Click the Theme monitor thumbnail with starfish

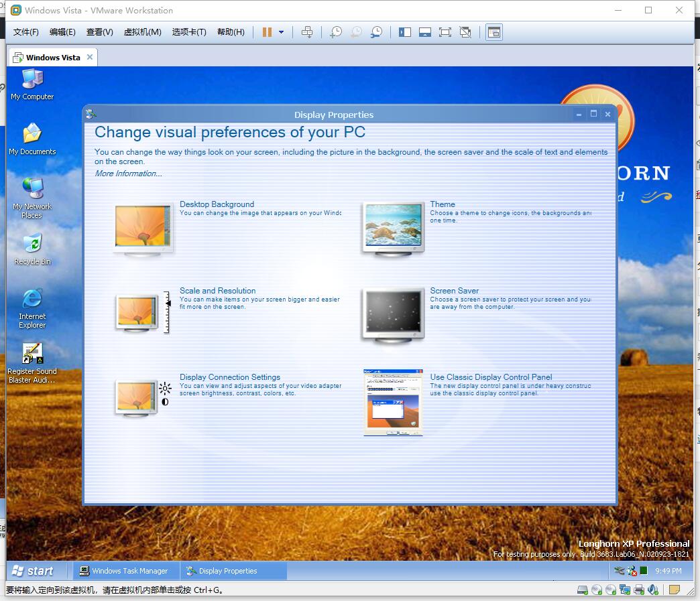pos(393,229)
